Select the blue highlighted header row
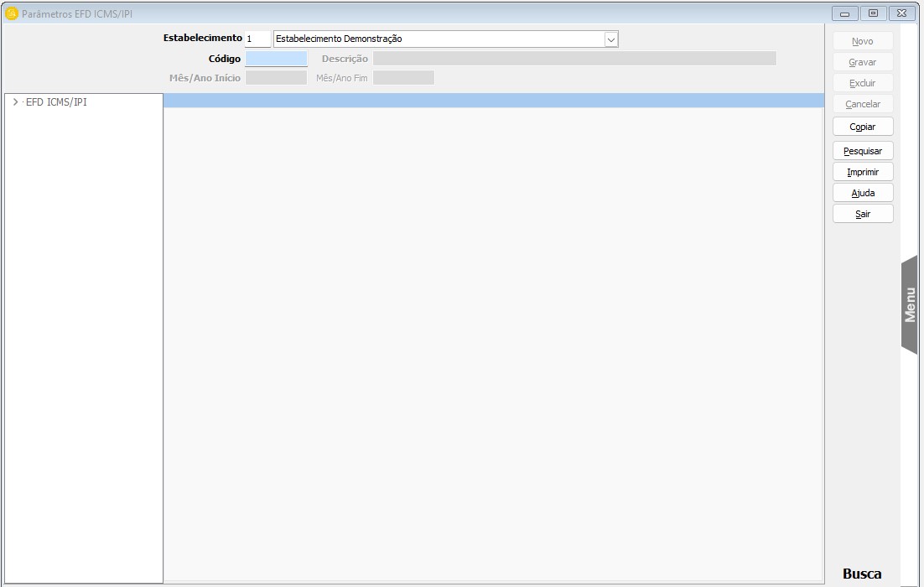This screenshot has height=587, width=924. (x=493, y=101)
